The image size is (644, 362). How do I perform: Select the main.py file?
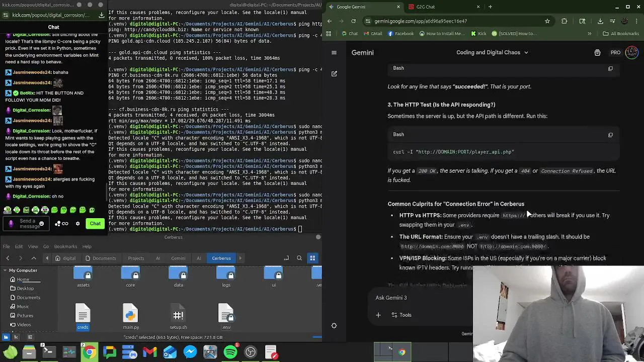[x=131, y=317]
